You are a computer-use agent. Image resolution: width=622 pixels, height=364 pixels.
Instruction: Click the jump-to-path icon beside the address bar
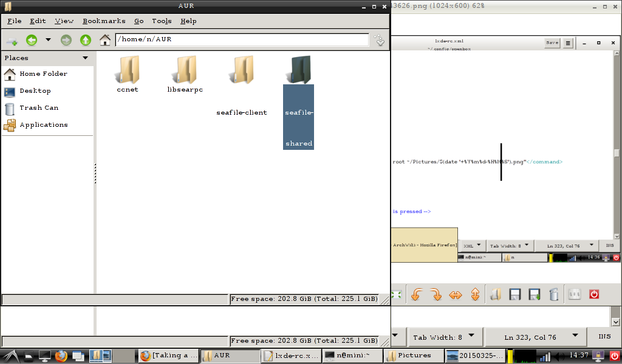(380, 40)
